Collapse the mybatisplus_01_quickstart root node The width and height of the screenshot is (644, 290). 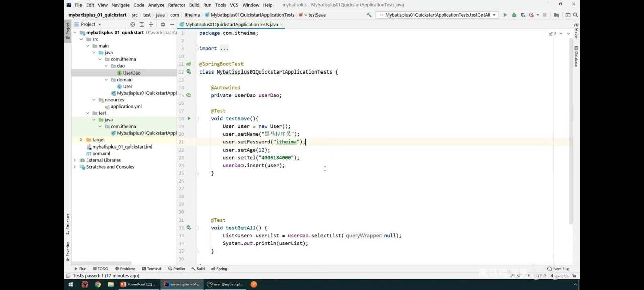(75, 33)
